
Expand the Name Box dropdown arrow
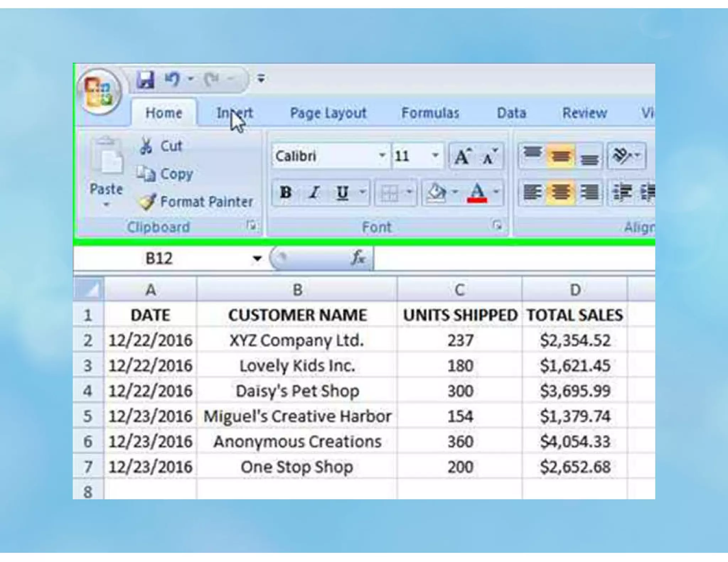pyautogui.click(x=257, y=258)
